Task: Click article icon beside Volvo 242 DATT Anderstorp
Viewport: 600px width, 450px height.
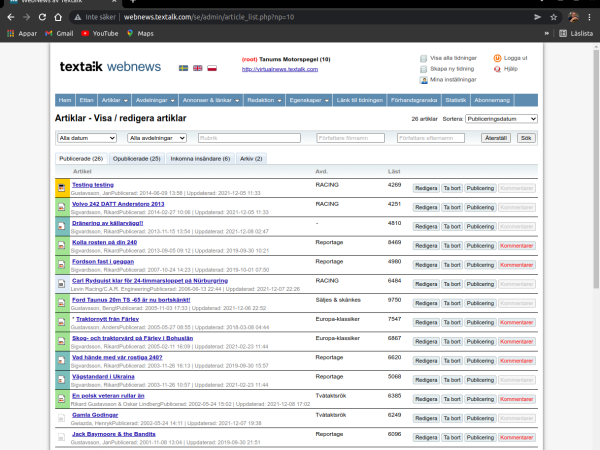Action: (x=62, y=207)
